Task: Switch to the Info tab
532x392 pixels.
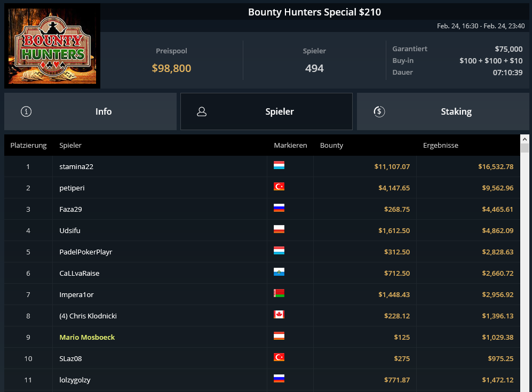Action: pos(90,111)
